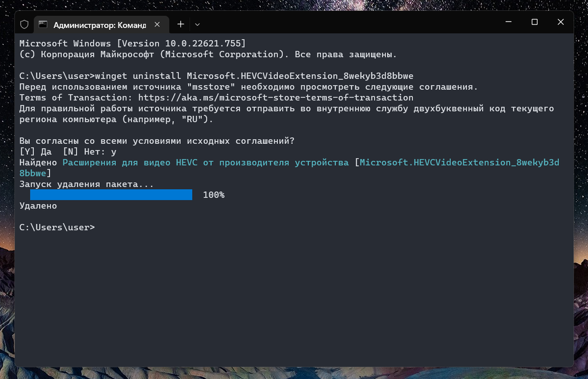Expand the new tab profile dropdown chevron
The height and width of the screenshot is (379, 588).
(197, 24)
